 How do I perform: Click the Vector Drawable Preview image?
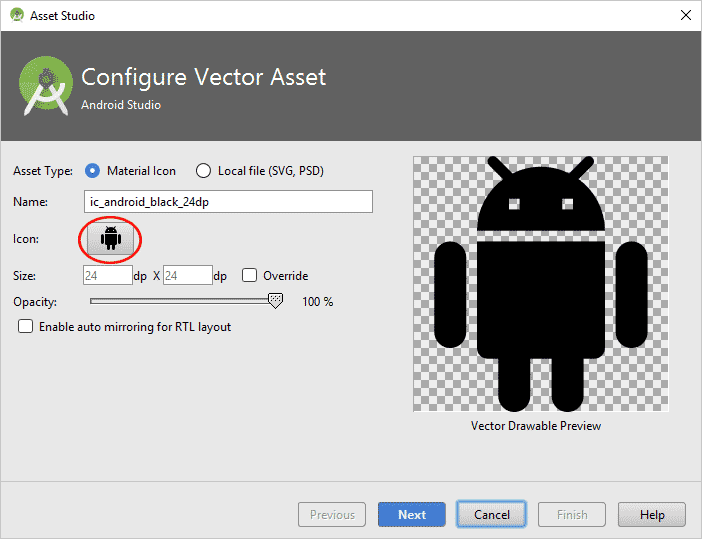pyautogui.click(x=540, y=284)
